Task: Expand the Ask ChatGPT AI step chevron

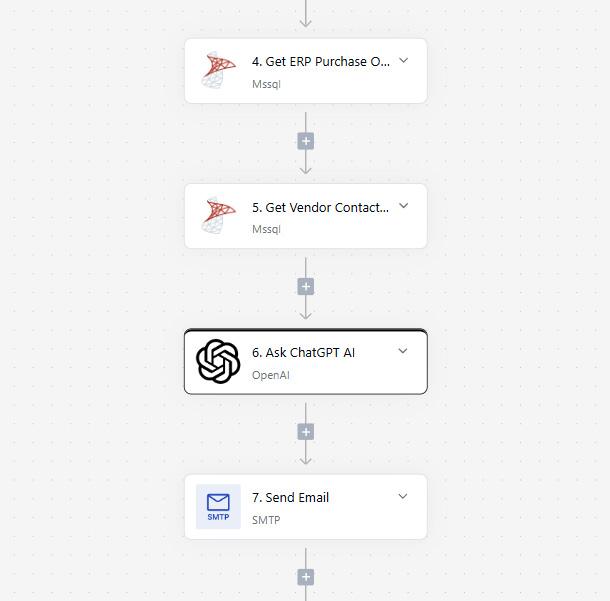Action: 403,351
